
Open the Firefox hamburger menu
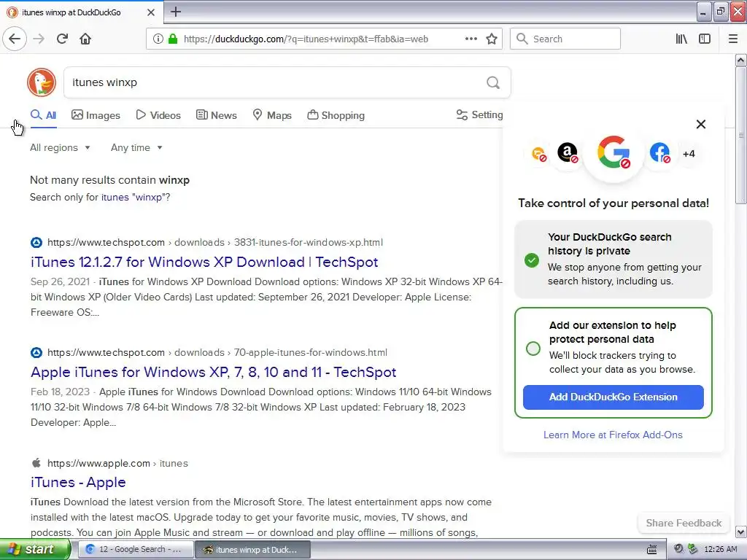pos(733,39)
